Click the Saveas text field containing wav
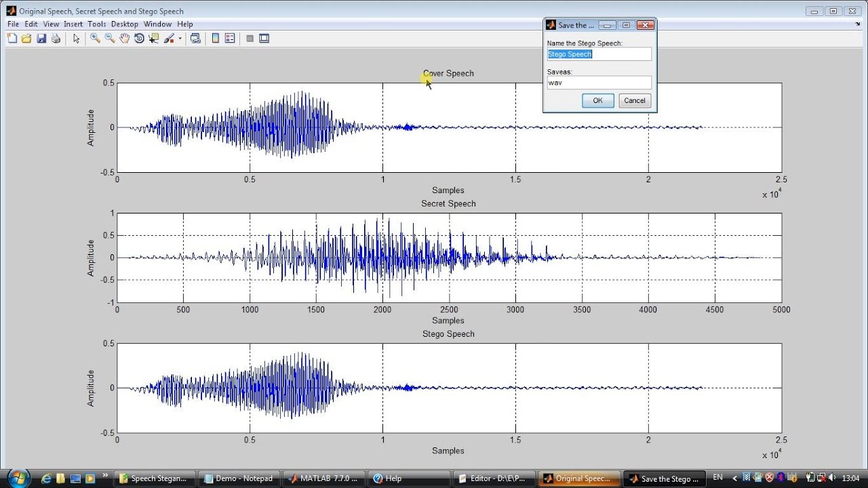 [x=599, y=83]
